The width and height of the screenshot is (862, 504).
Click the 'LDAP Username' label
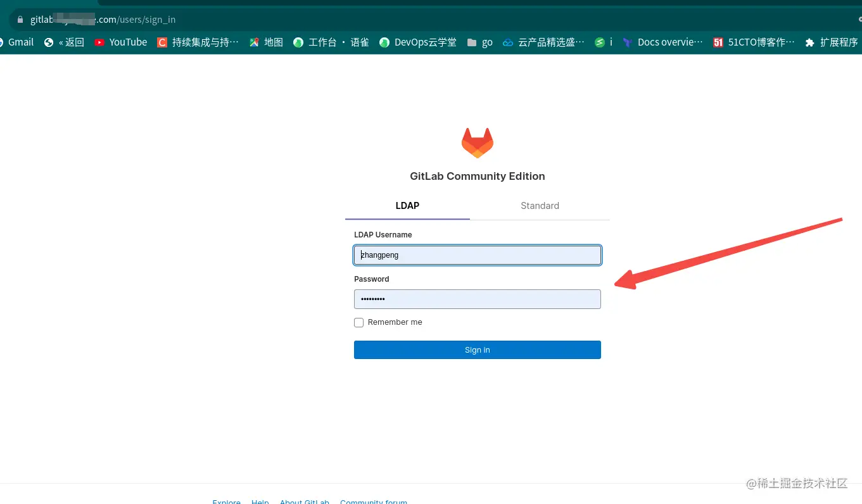(x=383, y=235)
